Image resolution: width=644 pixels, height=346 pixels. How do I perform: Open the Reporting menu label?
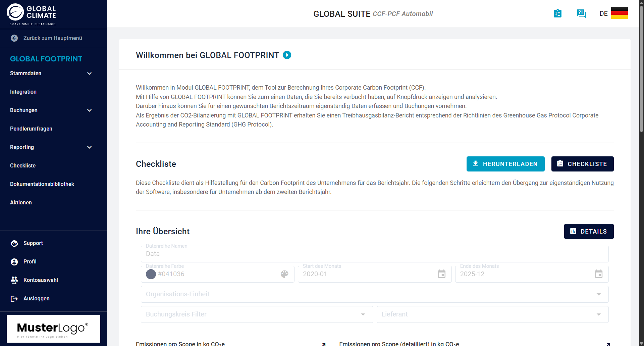(x=22, y=147)
